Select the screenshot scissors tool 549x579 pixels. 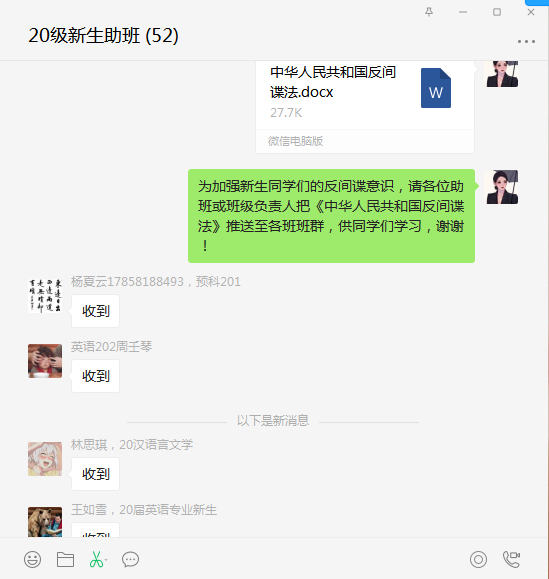[96, 559]
